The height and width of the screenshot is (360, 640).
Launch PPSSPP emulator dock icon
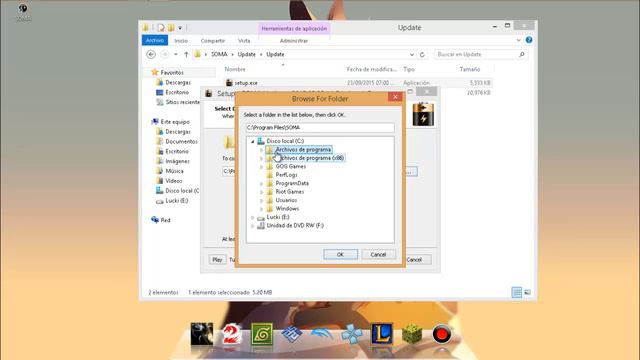[x=352, y=334]
